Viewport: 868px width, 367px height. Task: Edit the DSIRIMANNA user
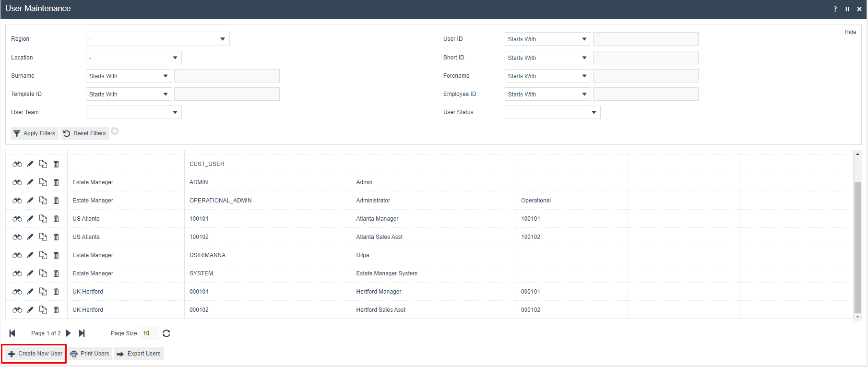(x=30, y=255)
